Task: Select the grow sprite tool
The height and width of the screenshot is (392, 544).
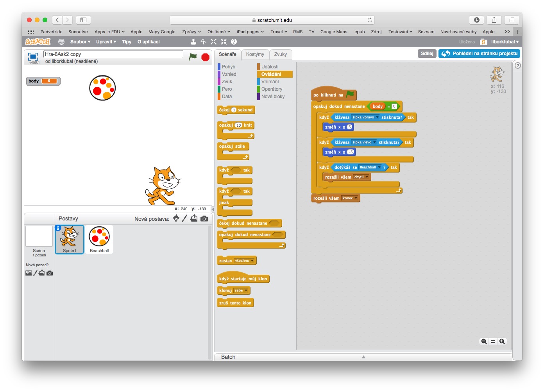Action: [213, 41]
